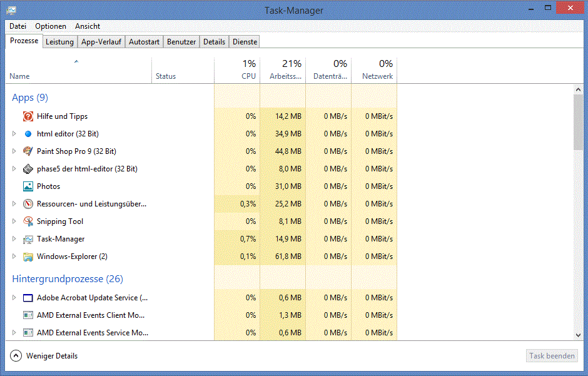
Task: Click the Adobe Acrobat Update Service icon
Action: pos(28,298)
